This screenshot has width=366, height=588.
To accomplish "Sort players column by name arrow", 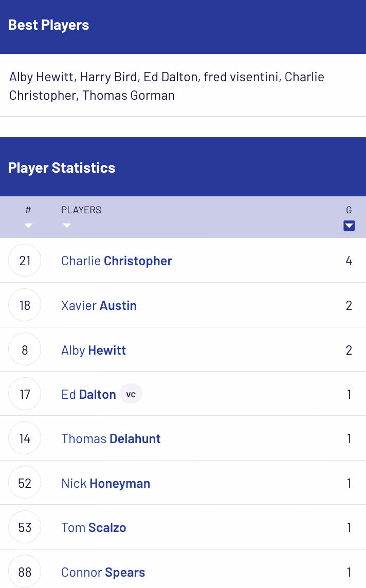I will tap(67, 225).
